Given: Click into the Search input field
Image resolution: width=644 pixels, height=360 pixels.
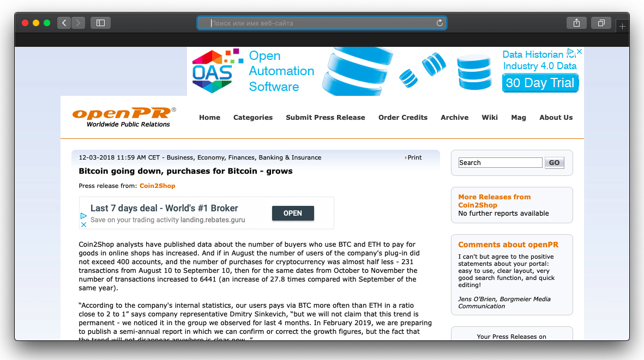Looking at the screenshot, I should pyautogui.click(x=500, y=163).
